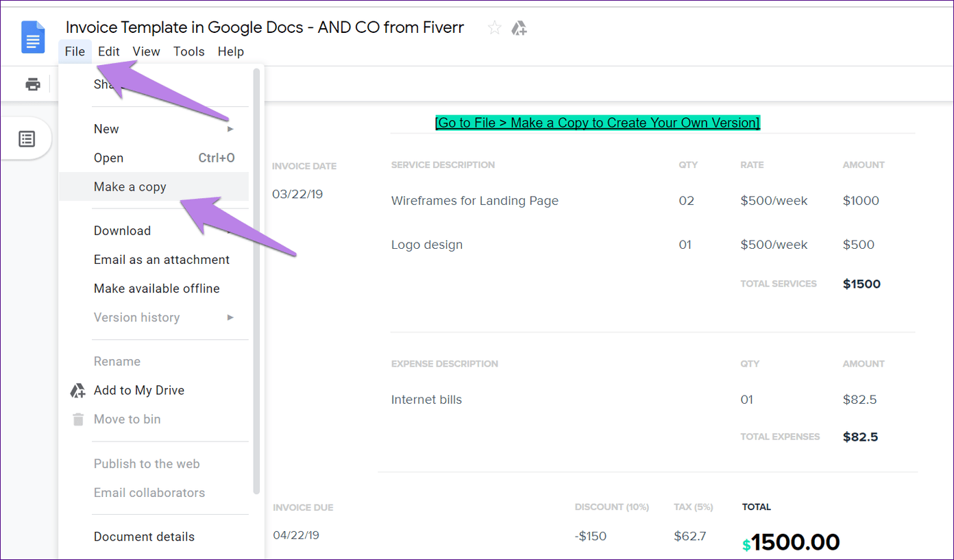Click the $500/week rate for Wireframes

[x=774, y=201]
